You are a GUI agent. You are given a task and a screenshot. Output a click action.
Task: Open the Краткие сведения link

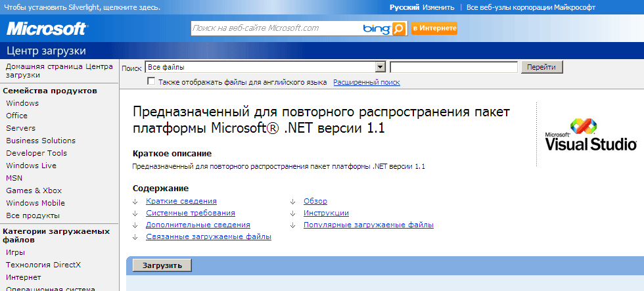(181, 201)
